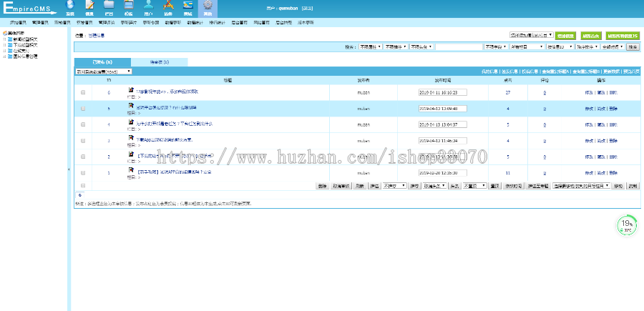Viewport: 644px width, 311px height.
Task: Open the System (globe) icon in top nav
Action: click(x=70, y=7)
